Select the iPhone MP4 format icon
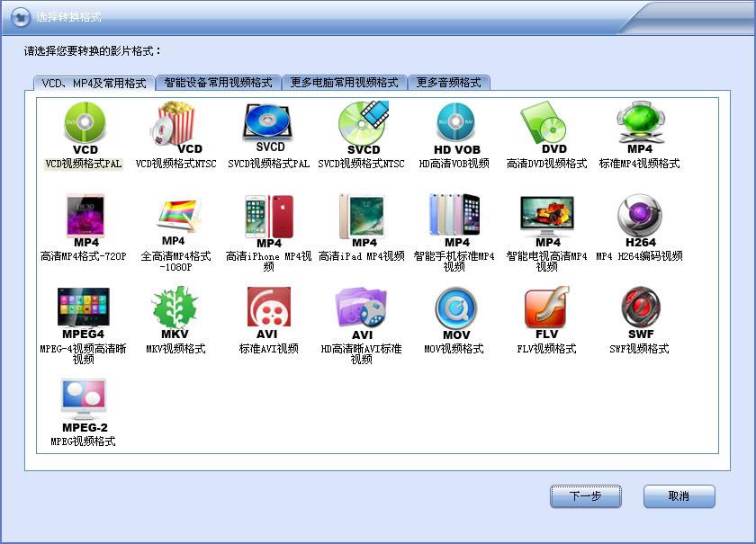The width and height of the screenshot is (756, 544). (268, 220)
